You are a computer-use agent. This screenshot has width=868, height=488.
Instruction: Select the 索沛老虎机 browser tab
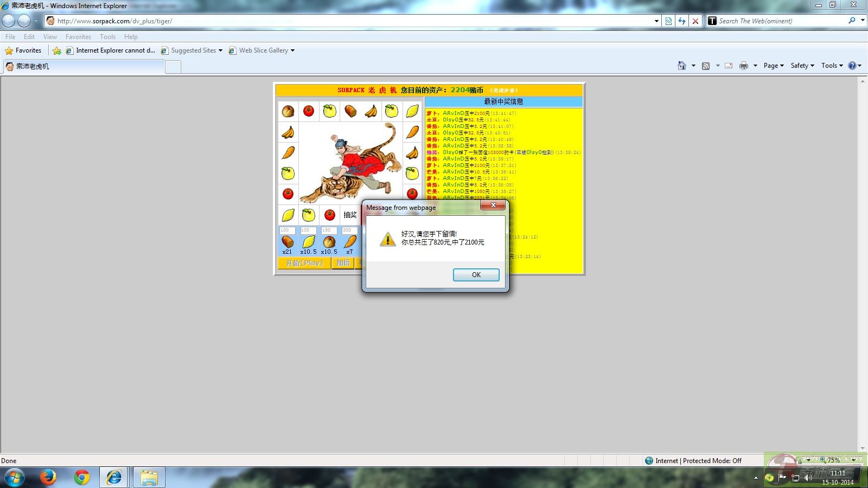[84, 67]
